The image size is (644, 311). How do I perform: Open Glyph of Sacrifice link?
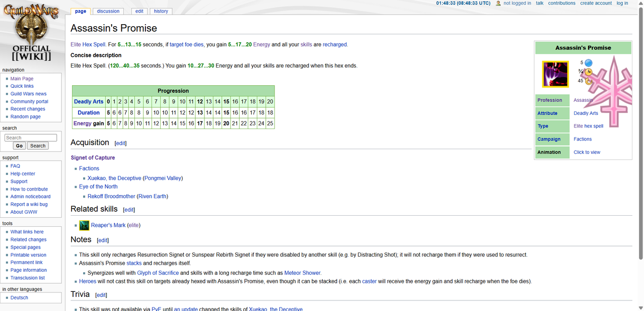click(x=158, y=273)
